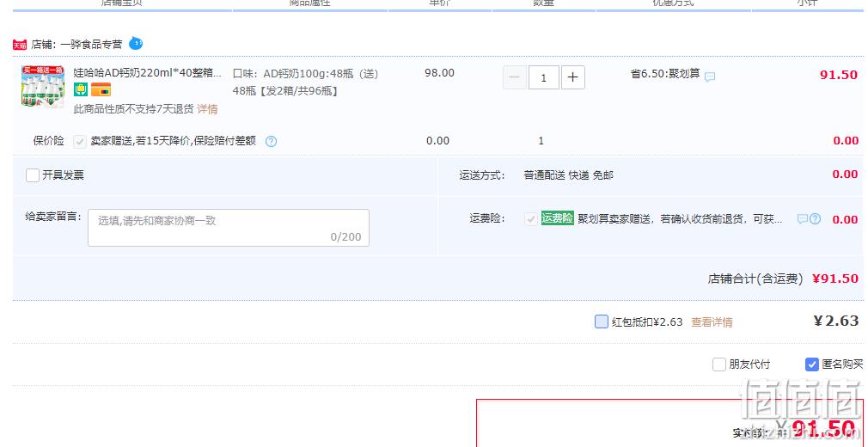Click the Tmall store logo icon
This screenshot has width=868, height=447.
[x=20, y=45]
